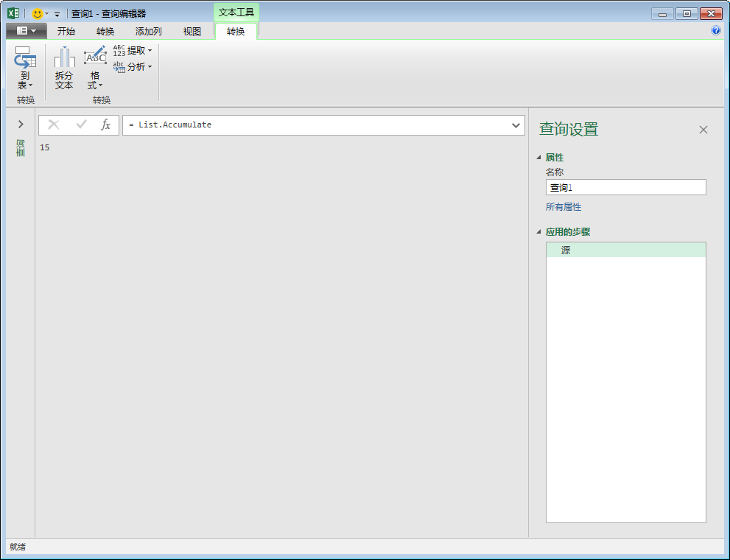Viewport: 730px width, 560px height.
Task: Switch to the 视图 tab
Action: tap(192, 31)
